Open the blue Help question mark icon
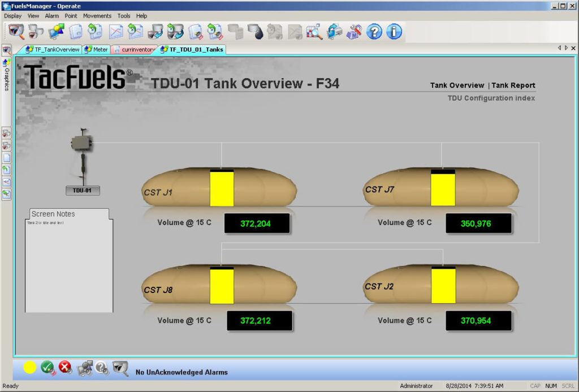579x392 pixels. point(374,32)
